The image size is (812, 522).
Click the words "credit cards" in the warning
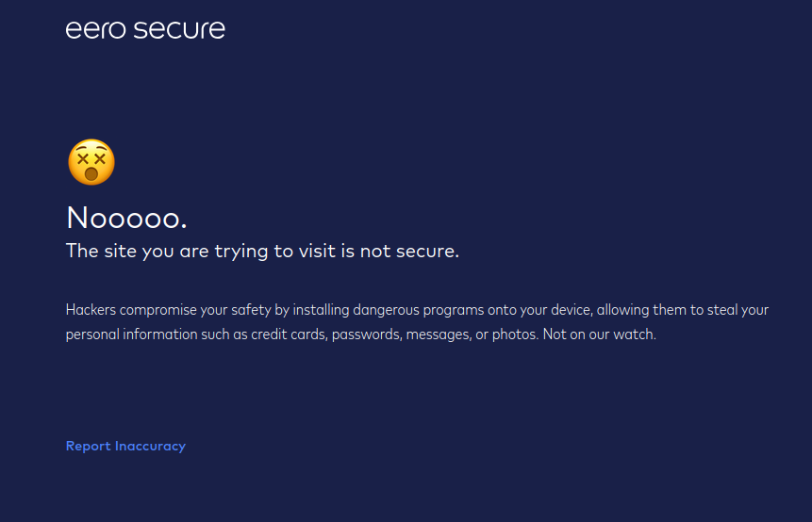coord(287,334)
